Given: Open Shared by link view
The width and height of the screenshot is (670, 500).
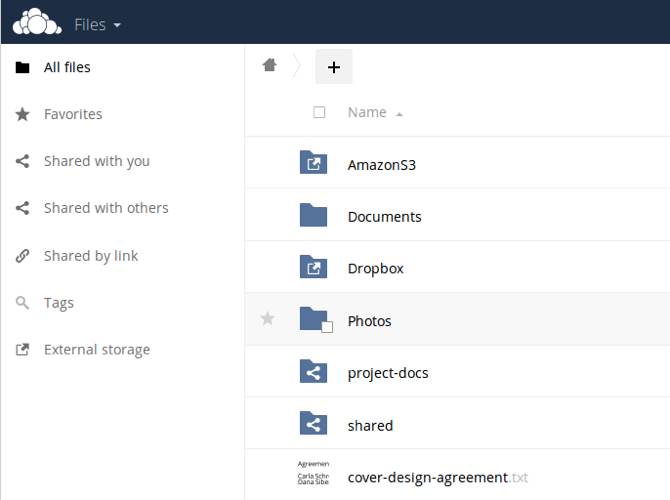Looking at the screenshot, I should (x=91, y=256).
